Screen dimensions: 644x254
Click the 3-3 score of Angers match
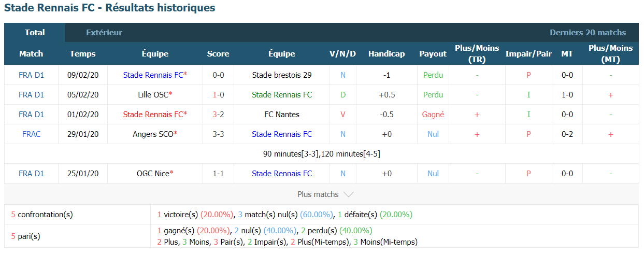pyautogui.click(x=218, y=134)
